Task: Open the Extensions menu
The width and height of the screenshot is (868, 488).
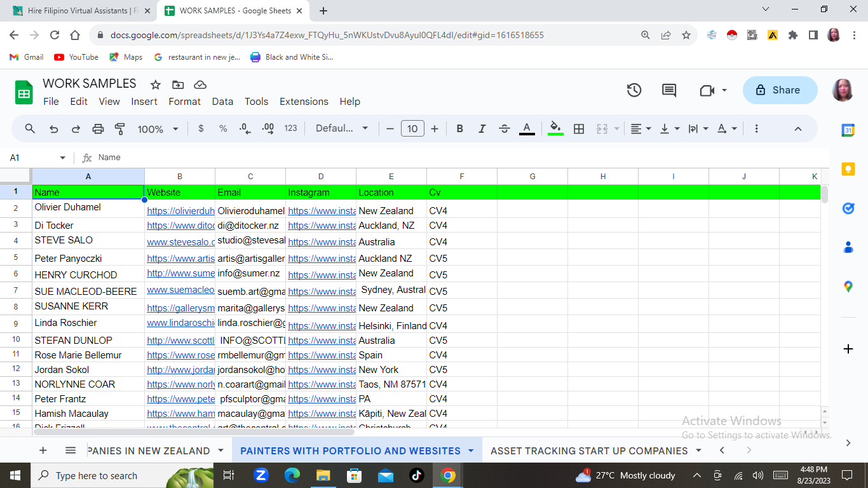Action: pos(304,102)
